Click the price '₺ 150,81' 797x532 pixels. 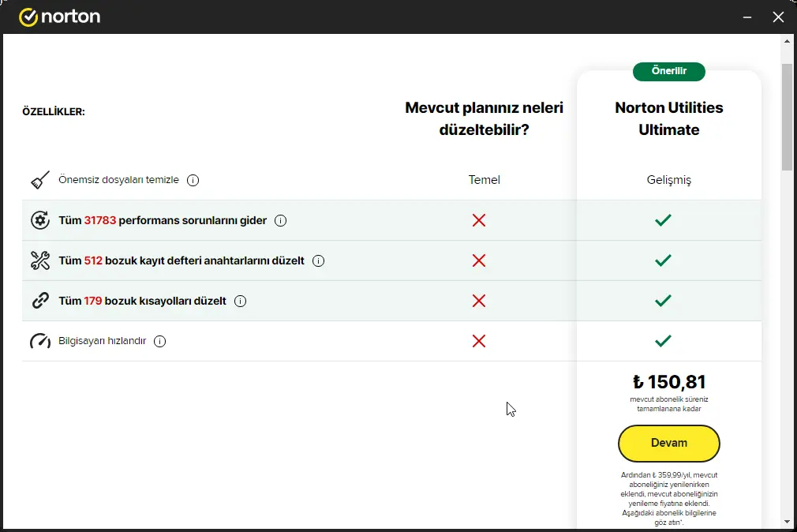(669, 382)
